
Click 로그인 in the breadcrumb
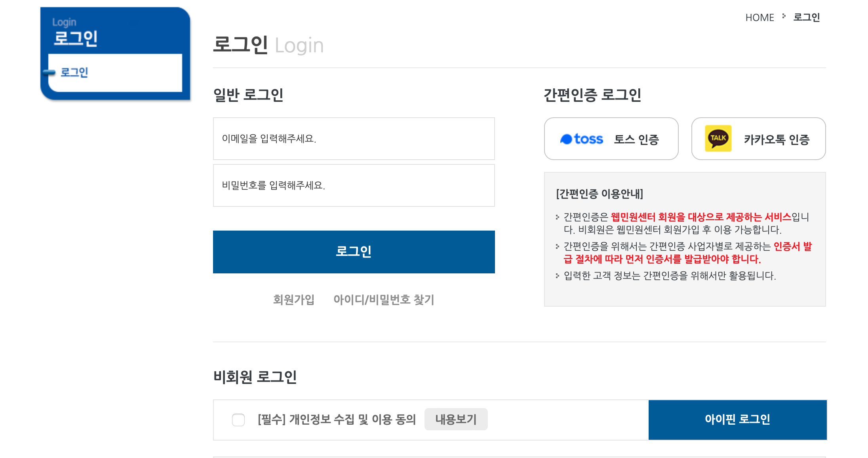point(807,17)
